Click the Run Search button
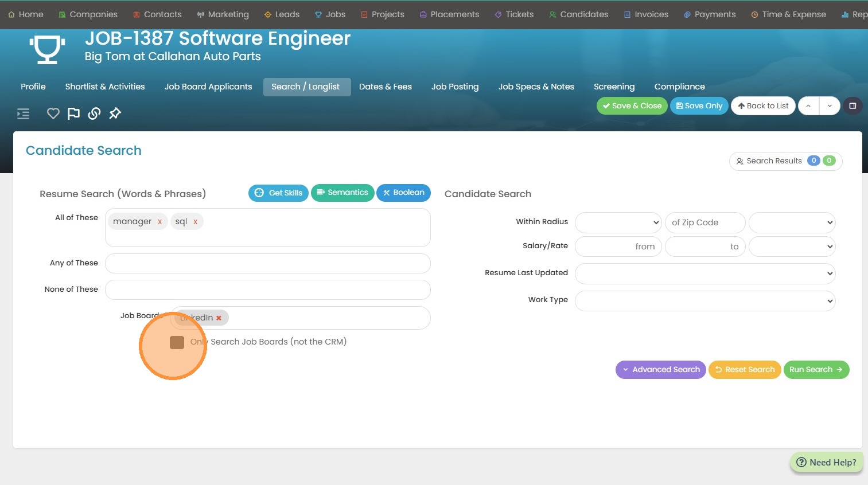 [816, 370]
